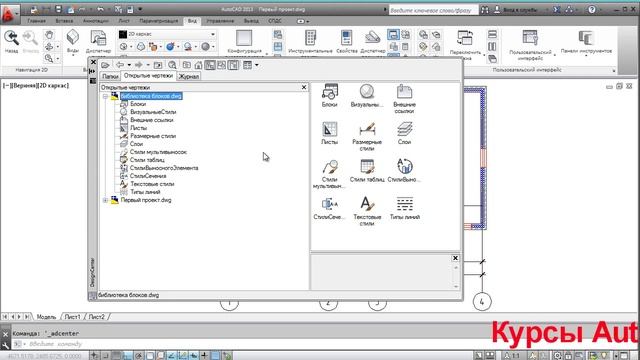This screenshot has height=360, width=640.
Task: Switch to the Главная ribbon tab
Action: [36, 21]
